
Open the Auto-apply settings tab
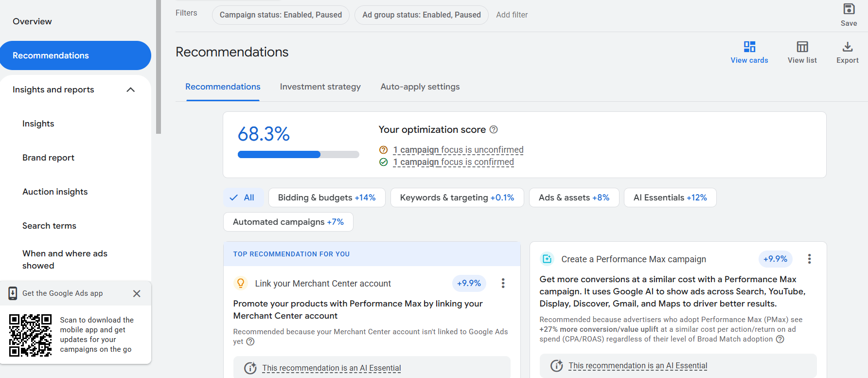(420, 87)
